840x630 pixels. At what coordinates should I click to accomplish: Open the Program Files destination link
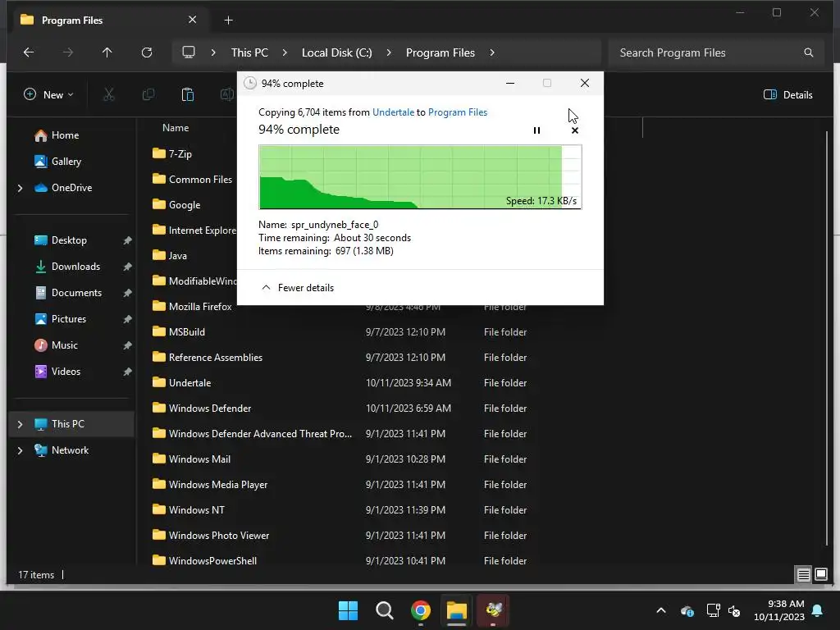[x=458, y=112]
